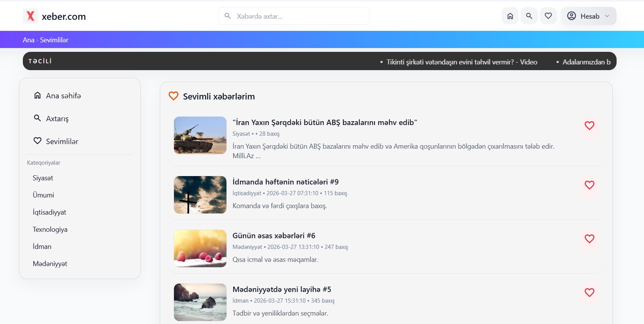This screenshot has width=644, height=324.
Task: Expand the Hesab dropdown chevron
Action: (607, 16)
